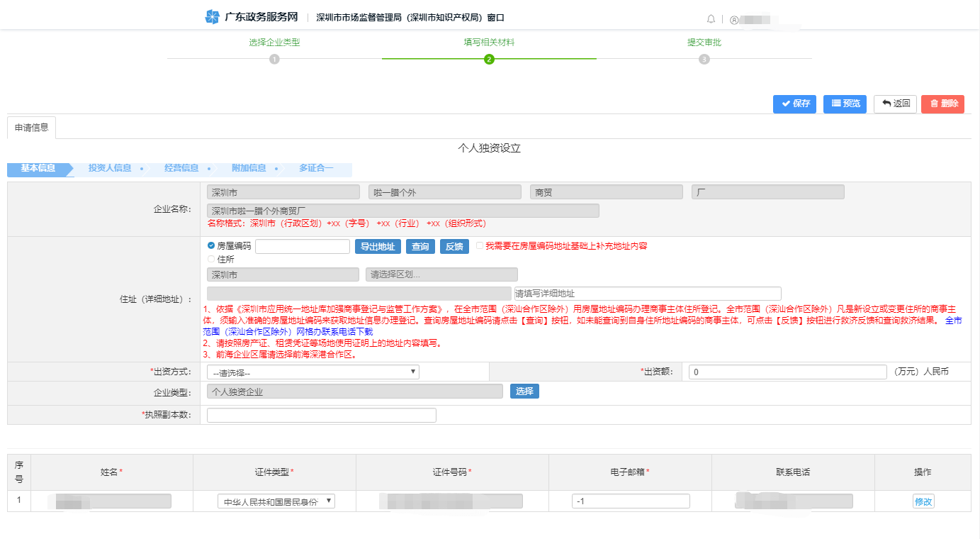This screenshot has width=980, height=539.
Task: Select the 房屋编码 radio option
Action: click(210, 246)
